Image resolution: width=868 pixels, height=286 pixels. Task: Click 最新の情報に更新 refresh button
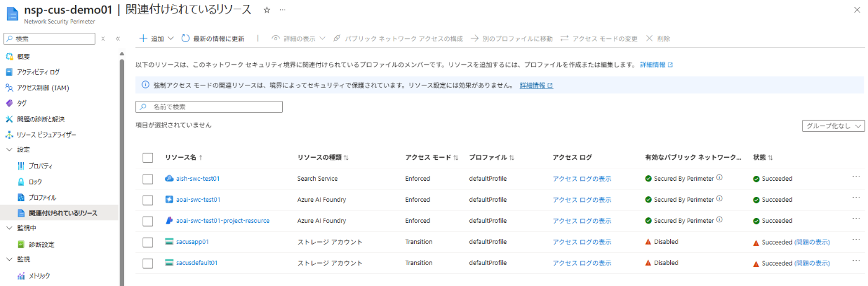213,38
